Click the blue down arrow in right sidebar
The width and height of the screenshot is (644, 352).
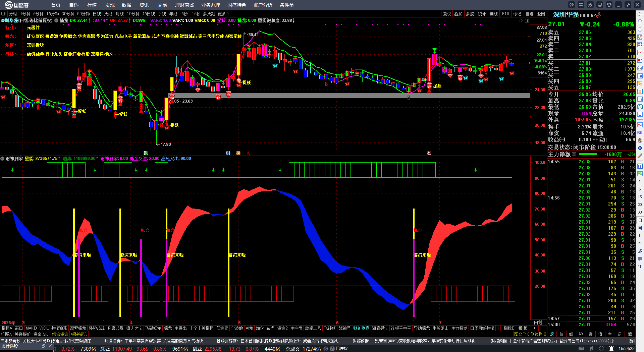pyautogui.click(x=640, y=30)
